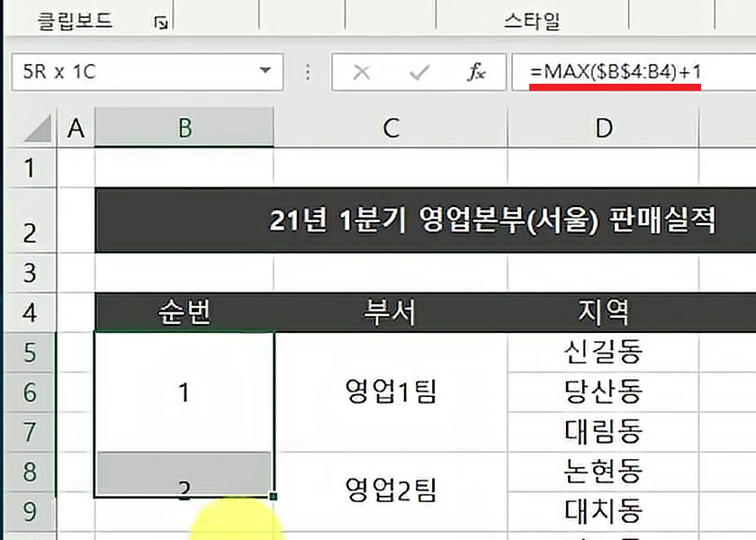Select the 당산동 cell
Image resolution: width=756 pixels, height=540 pixels.
603,392
